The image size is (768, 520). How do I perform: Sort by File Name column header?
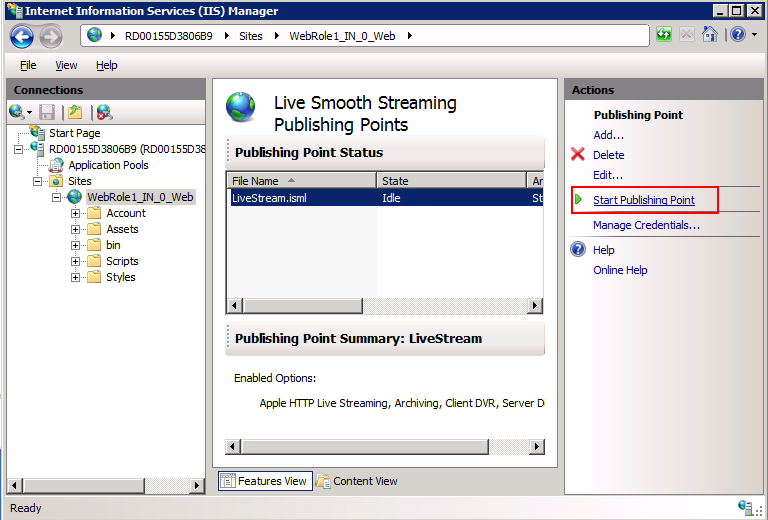[302, 181]
